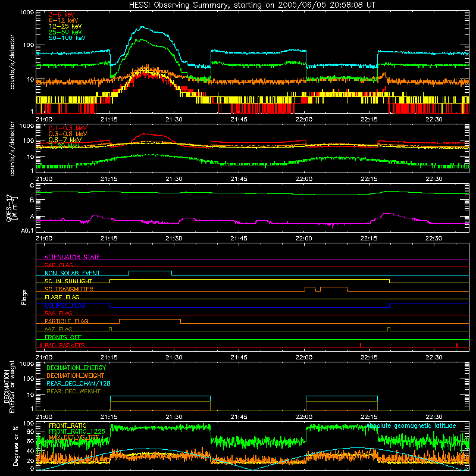
Task: Click the 0.1-0.3 MeV legend label
Action: coord(68,128)
